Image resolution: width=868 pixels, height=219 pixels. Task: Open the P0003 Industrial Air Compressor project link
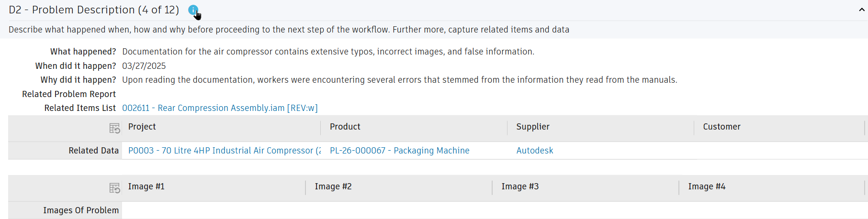pyautogui.click(x=224, y=151)
